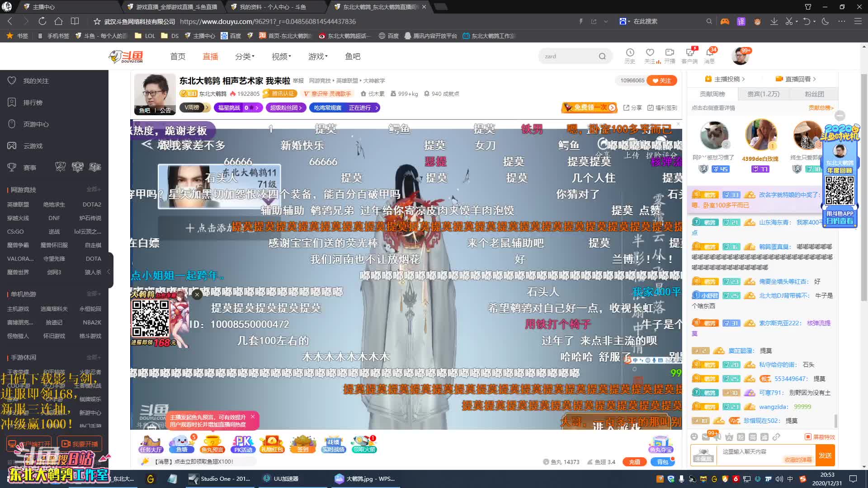
Task: Bookmark page with star icon in address bar
Action: [97, 21]
